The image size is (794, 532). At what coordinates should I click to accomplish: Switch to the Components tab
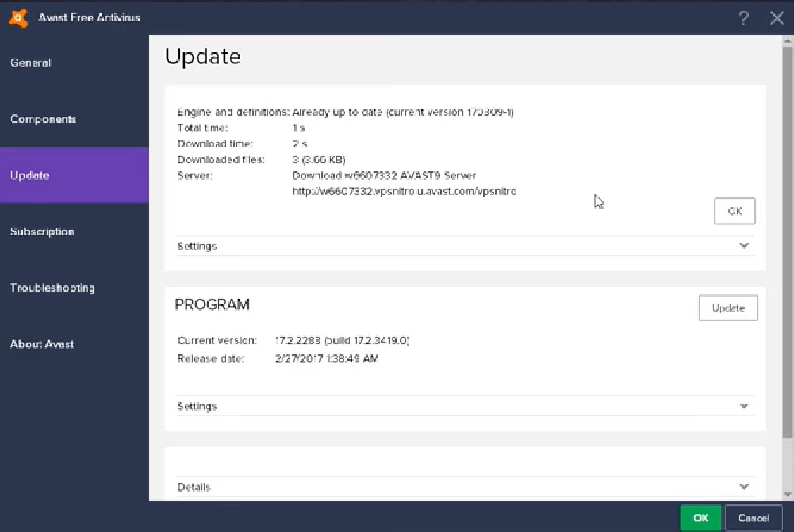[75, 119]
